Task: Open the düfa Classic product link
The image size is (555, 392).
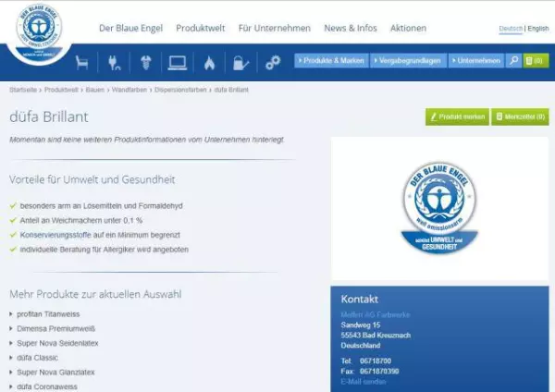Action: click(x=37, y=358)
